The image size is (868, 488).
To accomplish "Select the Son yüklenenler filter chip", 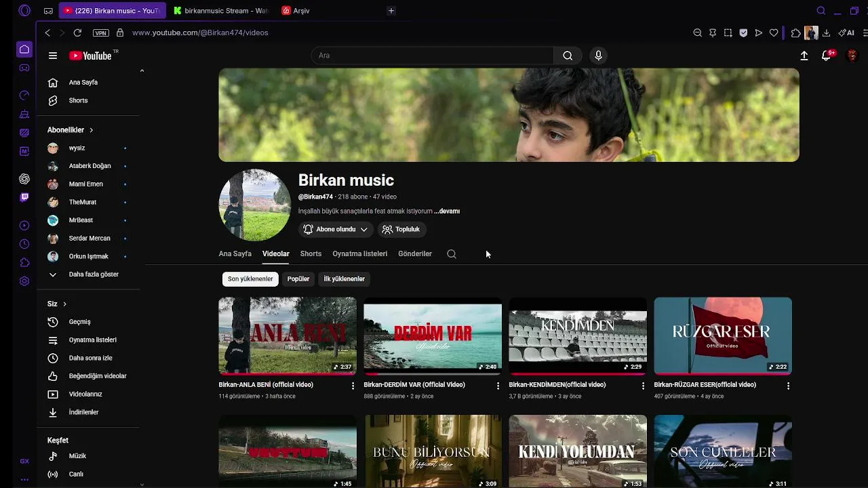I will 250,279.
